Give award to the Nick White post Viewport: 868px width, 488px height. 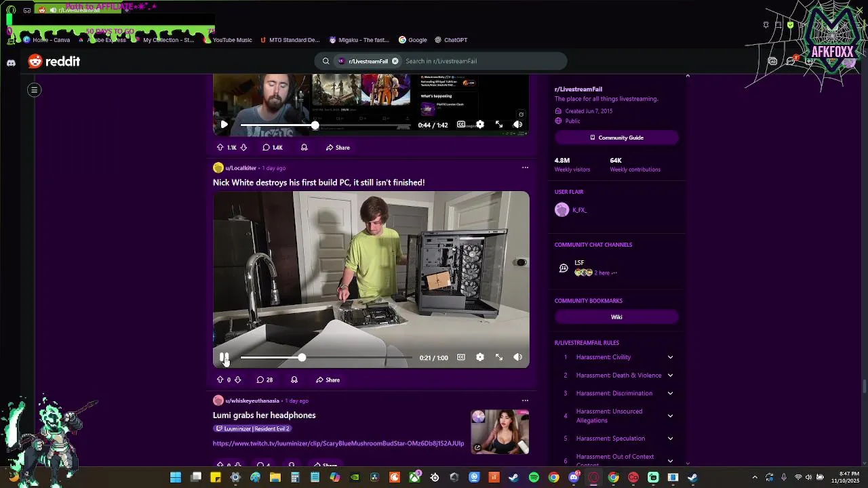[294, 380]
